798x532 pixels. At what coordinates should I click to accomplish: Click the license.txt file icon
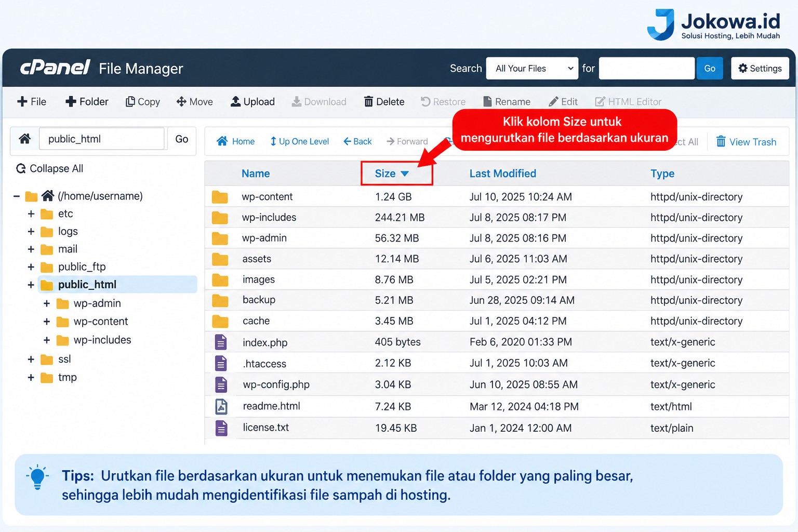[x=221, y=428]
